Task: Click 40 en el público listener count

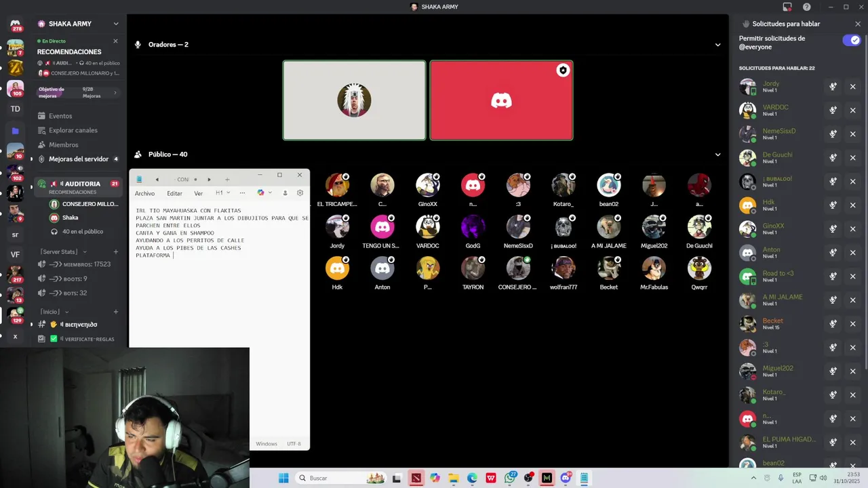Action: tap(83, 231)
